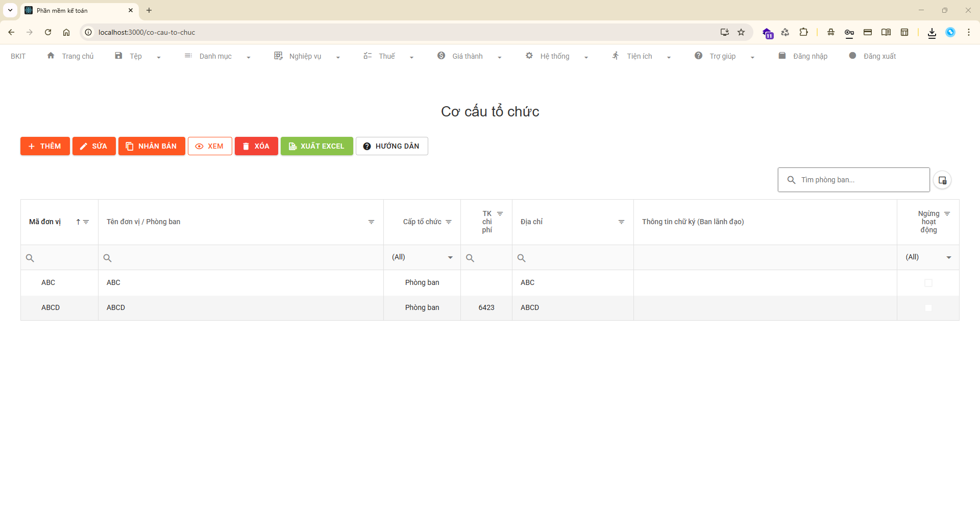
Task: Click the XUẤT EXCEL button
Action: coord(316,146)
